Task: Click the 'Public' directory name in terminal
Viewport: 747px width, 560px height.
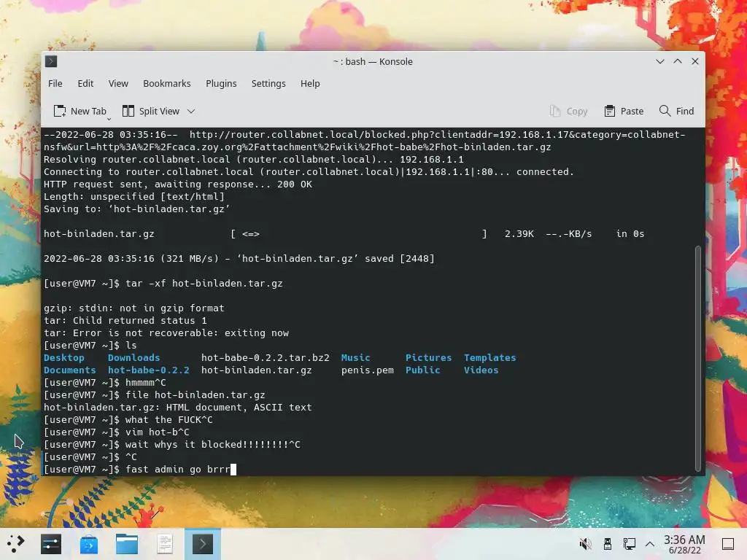Action: 422,370
